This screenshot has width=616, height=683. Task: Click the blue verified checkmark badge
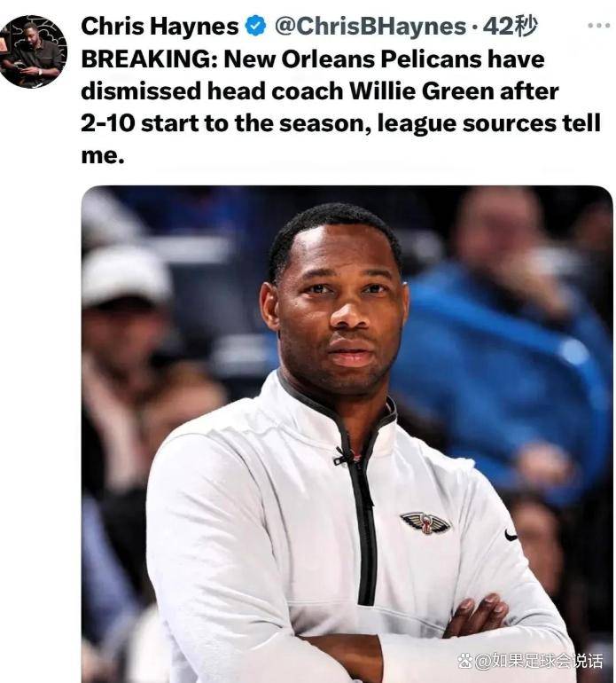255,26
